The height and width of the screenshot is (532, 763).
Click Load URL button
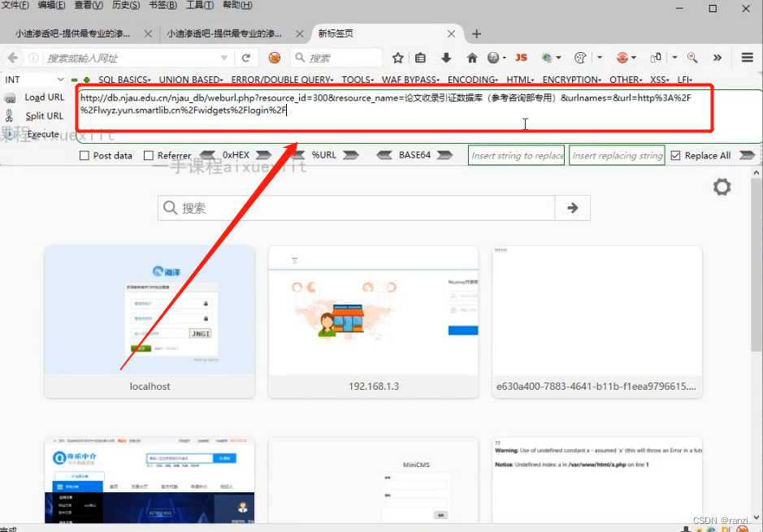[x=44, y=97]
